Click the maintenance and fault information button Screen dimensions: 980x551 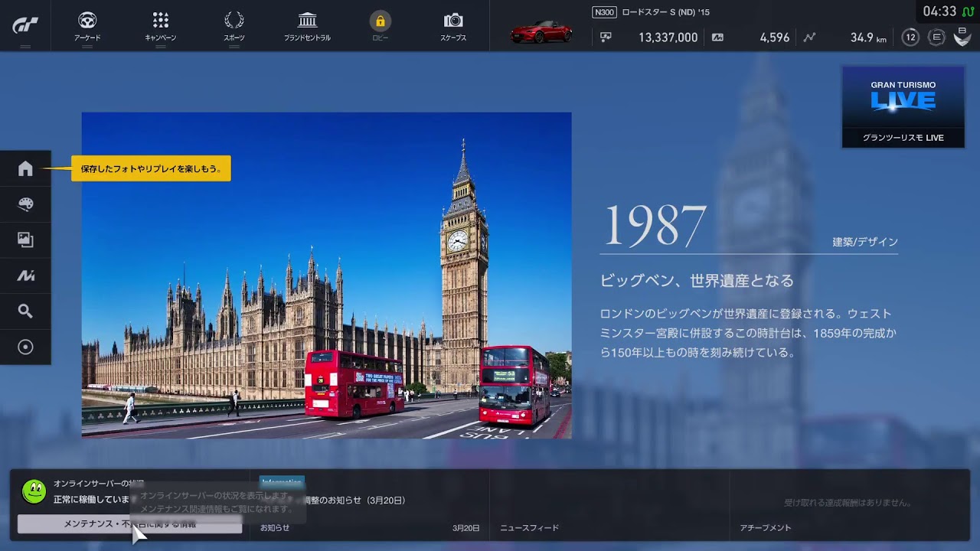(x=129, y=524)
